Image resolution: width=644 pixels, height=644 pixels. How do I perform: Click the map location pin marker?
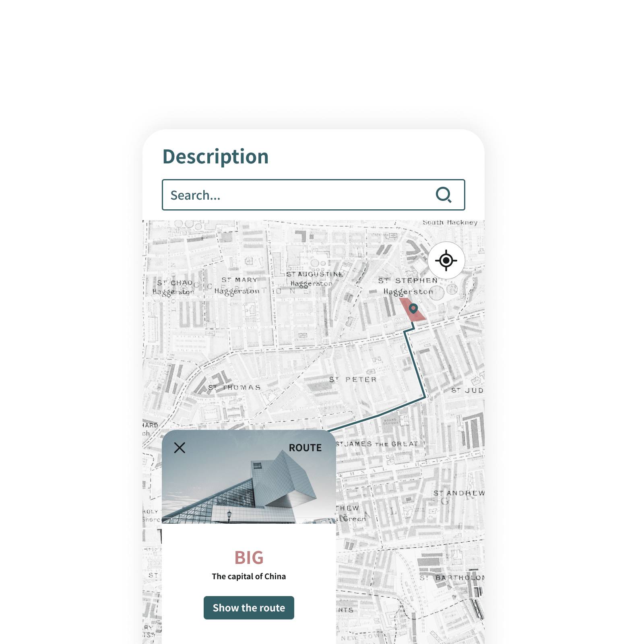click(x=413, y=309)
